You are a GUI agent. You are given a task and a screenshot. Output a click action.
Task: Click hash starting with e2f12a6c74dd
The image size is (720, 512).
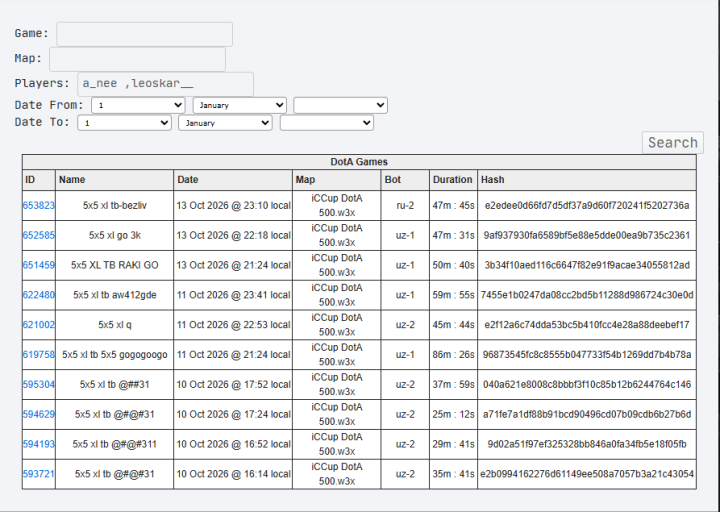coord(587,325)
